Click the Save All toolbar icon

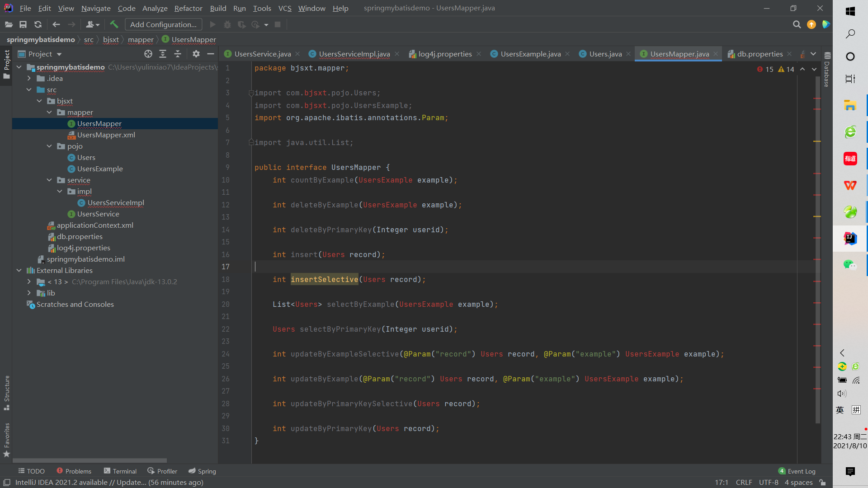point(23,24)
